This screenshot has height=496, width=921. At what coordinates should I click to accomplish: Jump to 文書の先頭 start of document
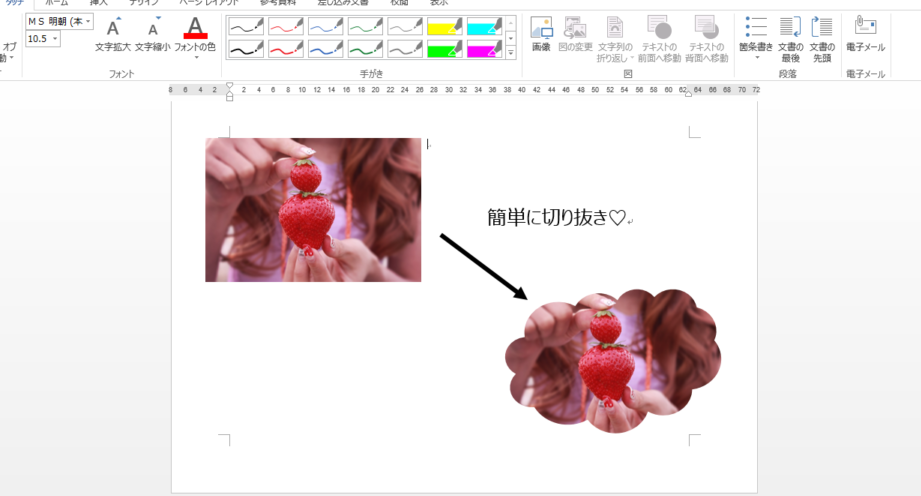822,39
